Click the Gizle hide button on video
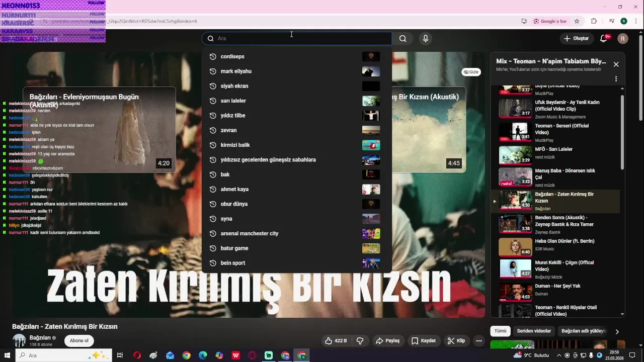The width and height of the screenshot is (644, 362). 471,72
